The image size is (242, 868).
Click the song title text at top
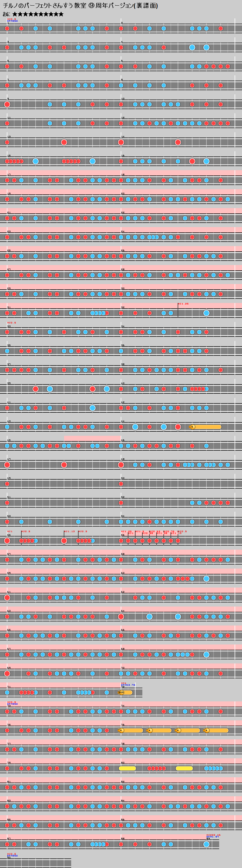(80, 6)
